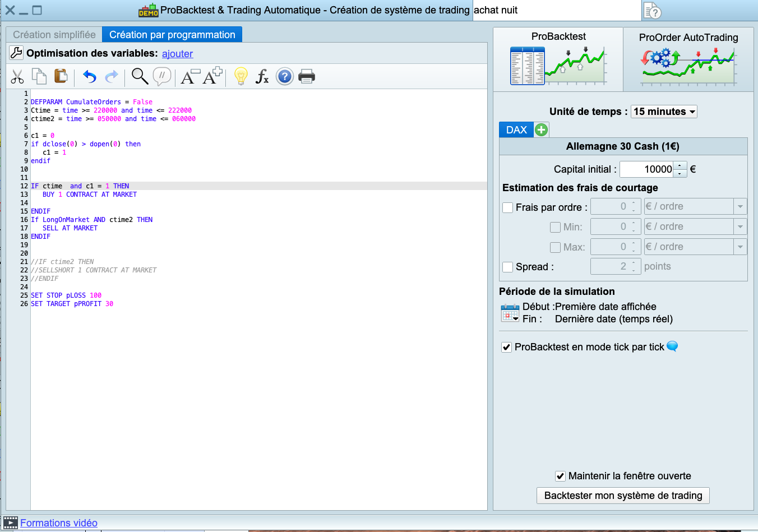Print the code with the printer icon
Viewport: 758px width, 532px height.
[307, 76]
